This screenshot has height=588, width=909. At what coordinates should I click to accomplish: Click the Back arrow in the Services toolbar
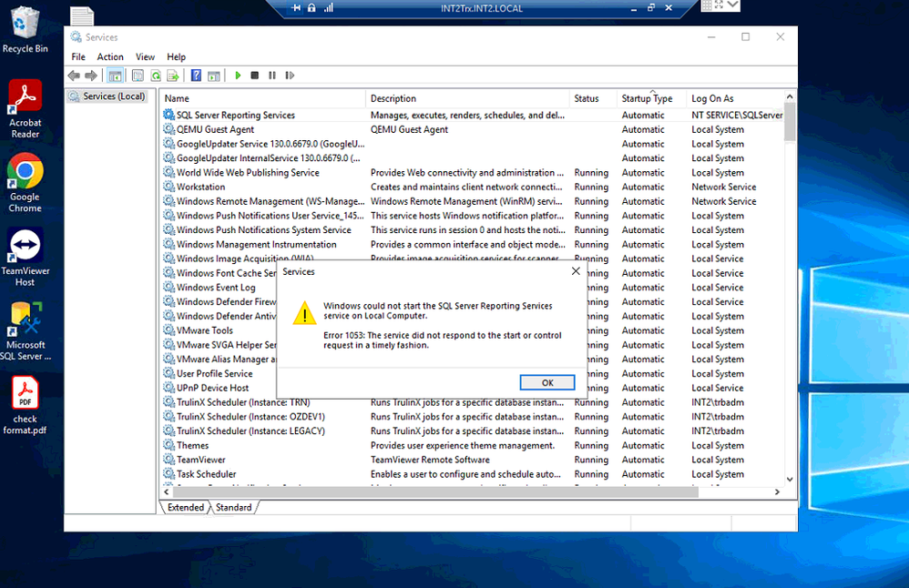pos(74,76)
